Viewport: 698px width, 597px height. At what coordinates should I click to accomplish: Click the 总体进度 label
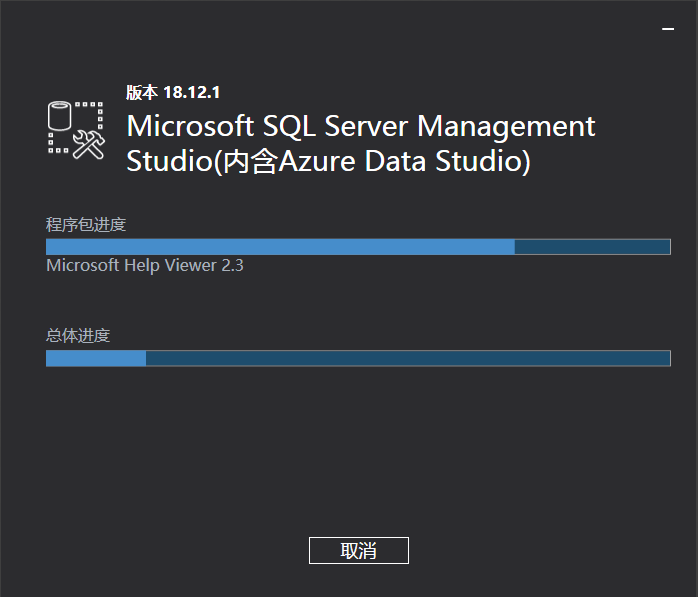pyautogui.click(x=78, y=335)
